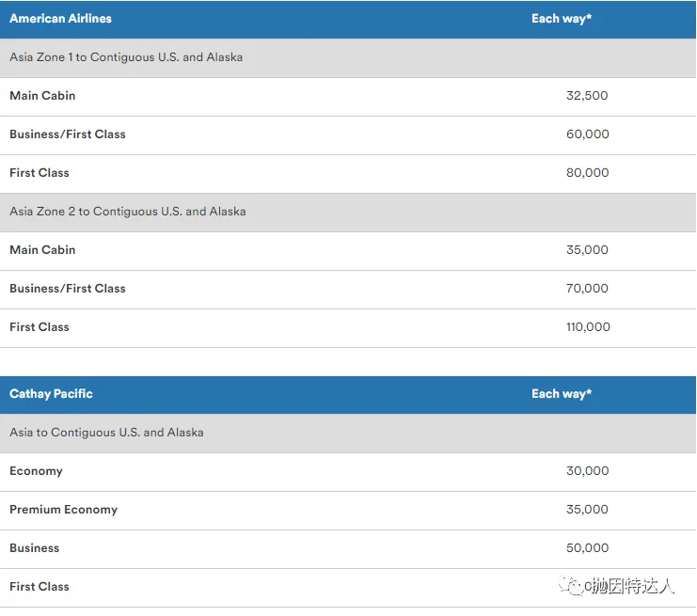
Task: Click the American Airlines table header
Action: click(60, 19)
